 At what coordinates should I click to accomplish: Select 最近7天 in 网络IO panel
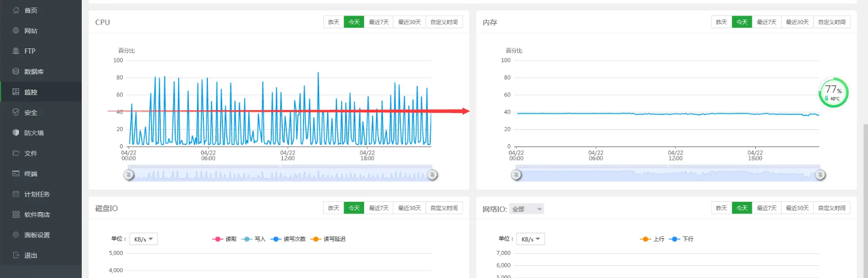pyautogui.click(x=766, y=208)
